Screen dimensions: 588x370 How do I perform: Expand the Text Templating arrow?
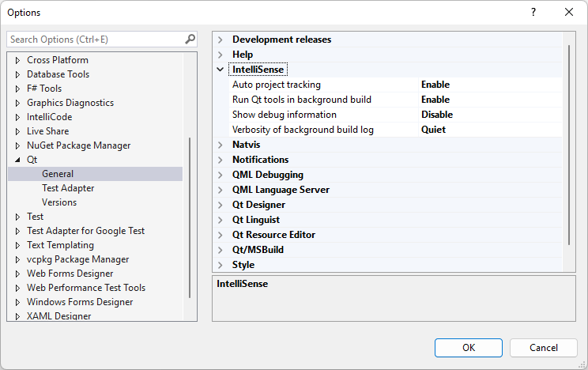click(17, 245)
